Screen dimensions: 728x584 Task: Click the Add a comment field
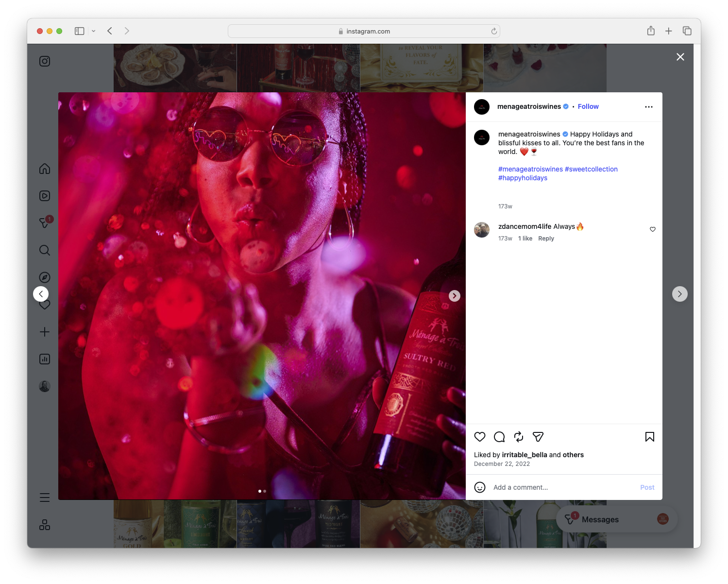(521, 487)
